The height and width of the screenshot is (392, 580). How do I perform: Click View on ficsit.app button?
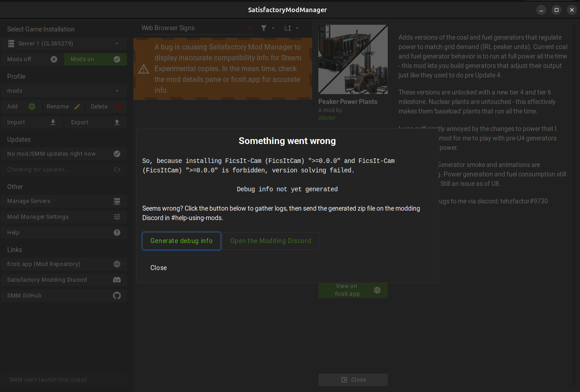pos(353,290)
